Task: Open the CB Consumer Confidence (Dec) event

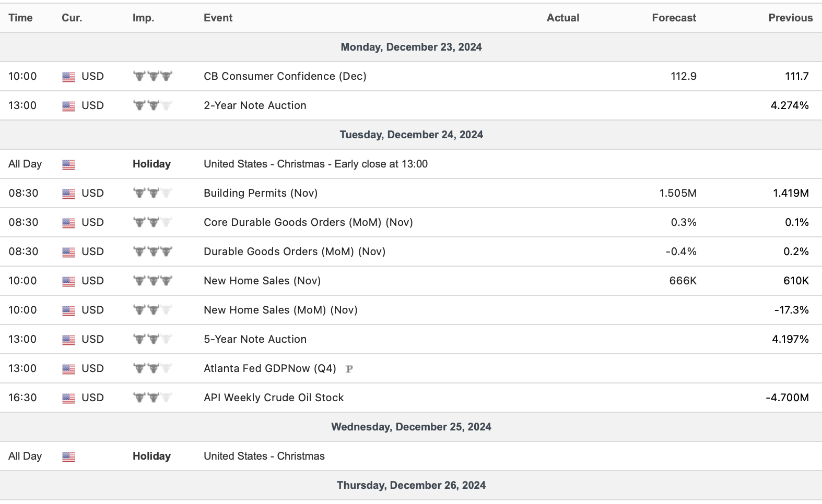Action: tap(285, 76)
